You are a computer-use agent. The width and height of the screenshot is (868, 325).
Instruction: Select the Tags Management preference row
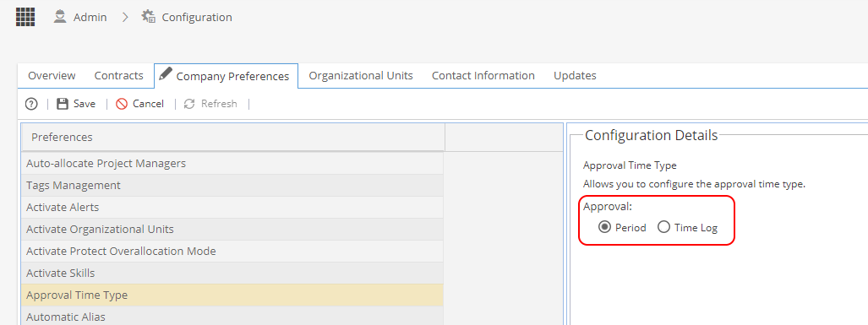pyautogui.click(x=232, y=186)
